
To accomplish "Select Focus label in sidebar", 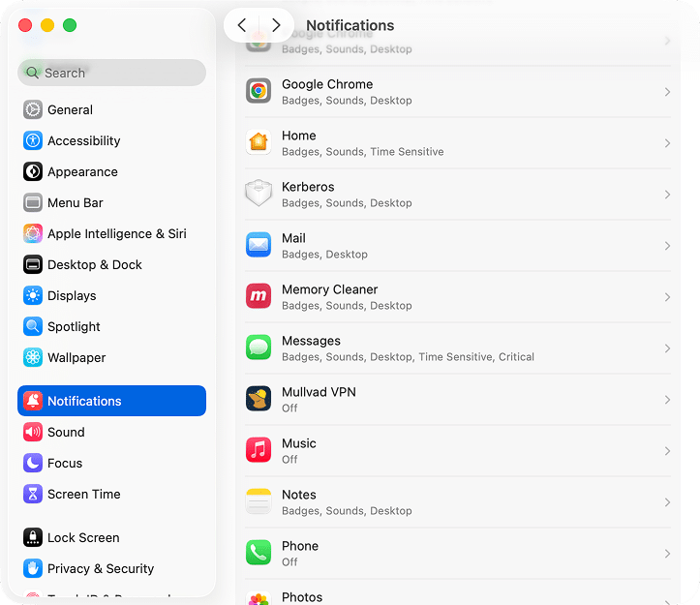I will tap(65, 463).
